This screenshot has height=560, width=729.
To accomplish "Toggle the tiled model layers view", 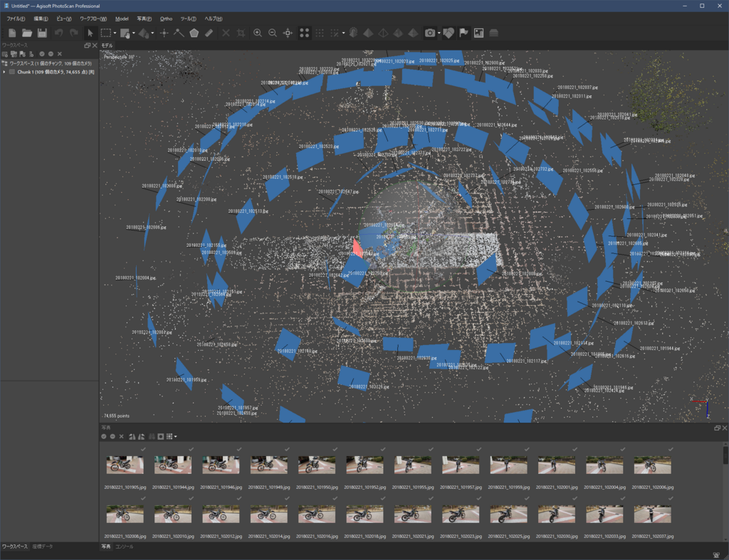I will point(494,33).
